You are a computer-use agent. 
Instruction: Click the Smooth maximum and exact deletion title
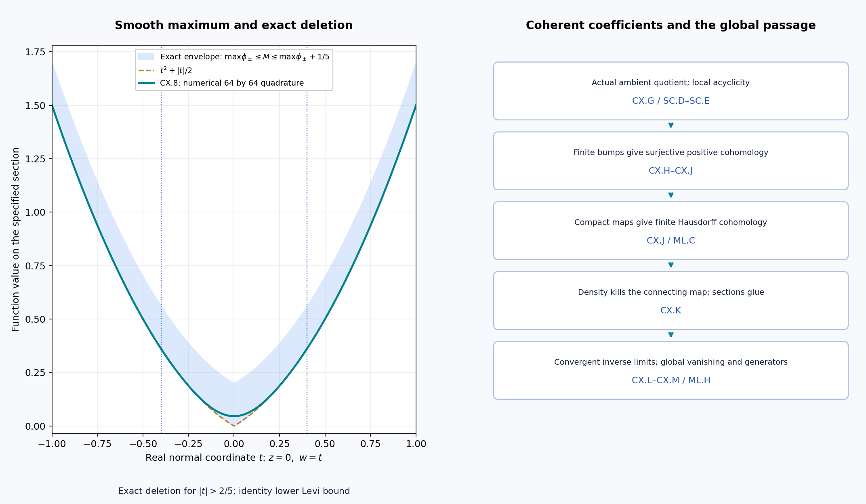click(x=233, y=25)
